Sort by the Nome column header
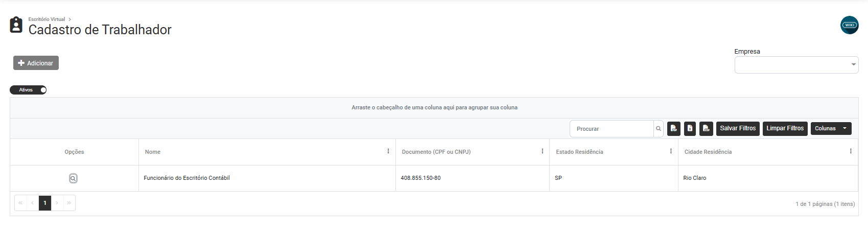The image size is (868, 233). tap(153, 152)
